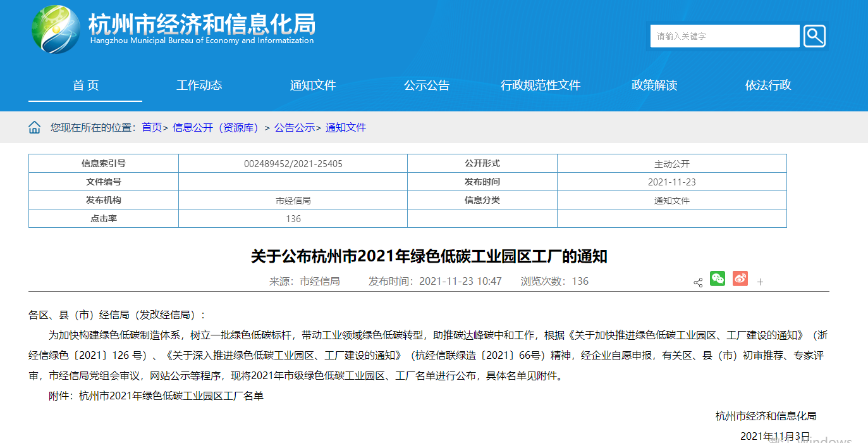Open the 首页 navigation tab
The height and width of the screenshot is (443, 868).
85,85
